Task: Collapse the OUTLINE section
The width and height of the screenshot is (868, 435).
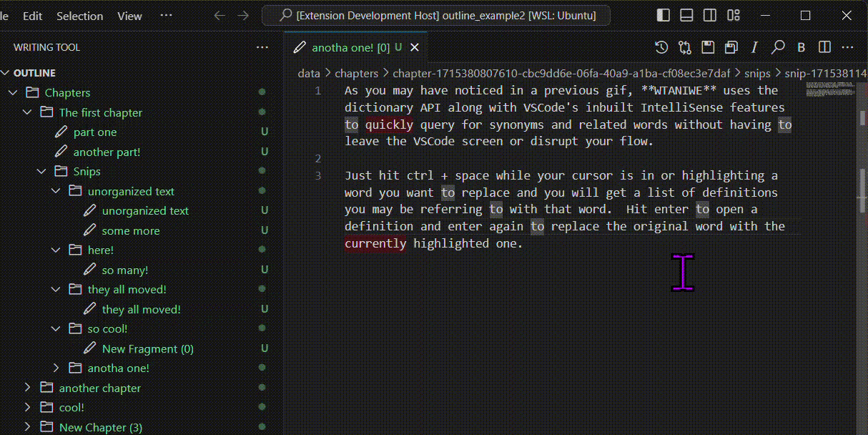Action: pyautogui.click(x=6, y=73)
